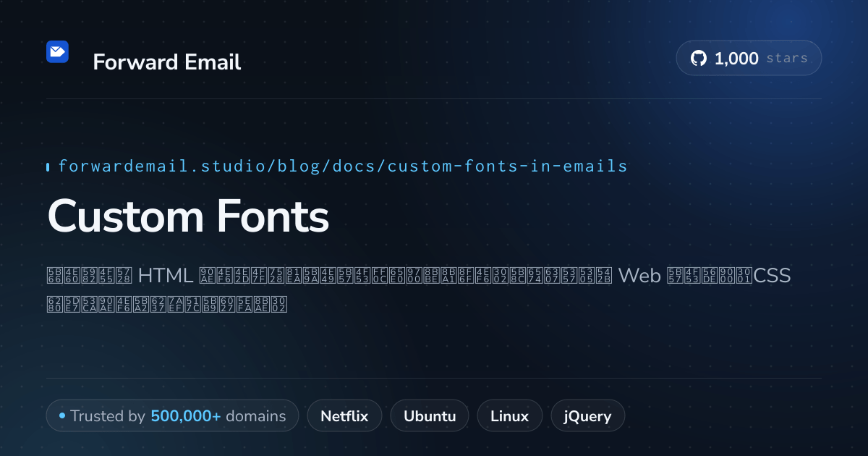The width and height of the screenshot is (868, 456).
Task: Click the "Trusted by" text in the badge
Action: click(x=109, y=416)
